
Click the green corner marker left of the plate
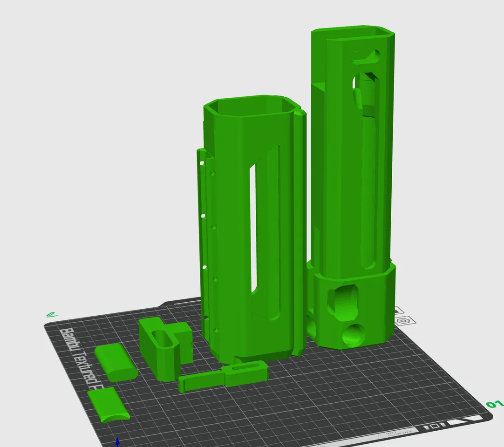coord(51,315)
